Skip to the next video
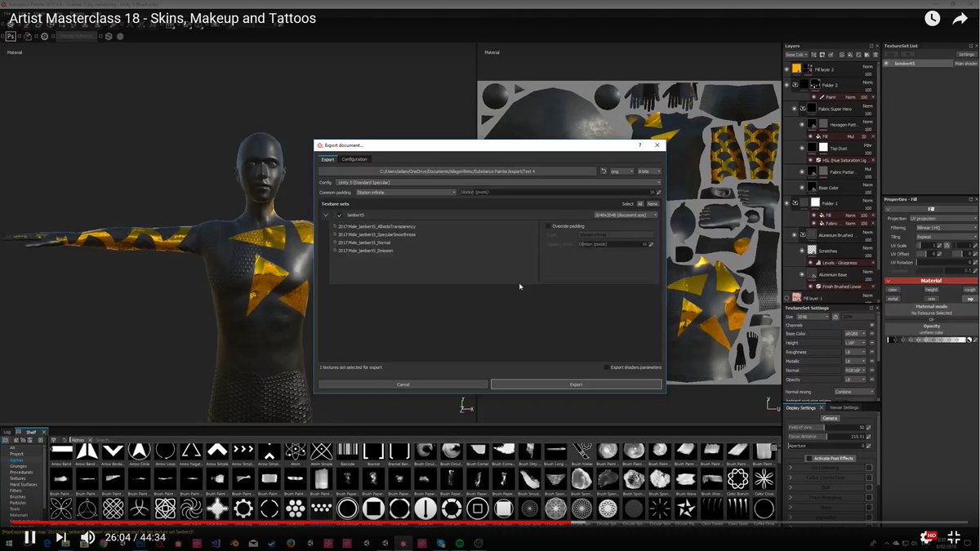Image resolution: width=980 pixels, height=551 pixels. click(61, 537)
